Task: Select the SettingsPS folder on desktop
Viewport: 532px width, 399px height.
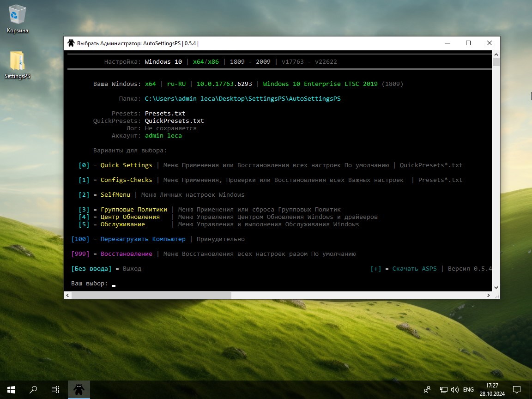Action: coord(17,65)
